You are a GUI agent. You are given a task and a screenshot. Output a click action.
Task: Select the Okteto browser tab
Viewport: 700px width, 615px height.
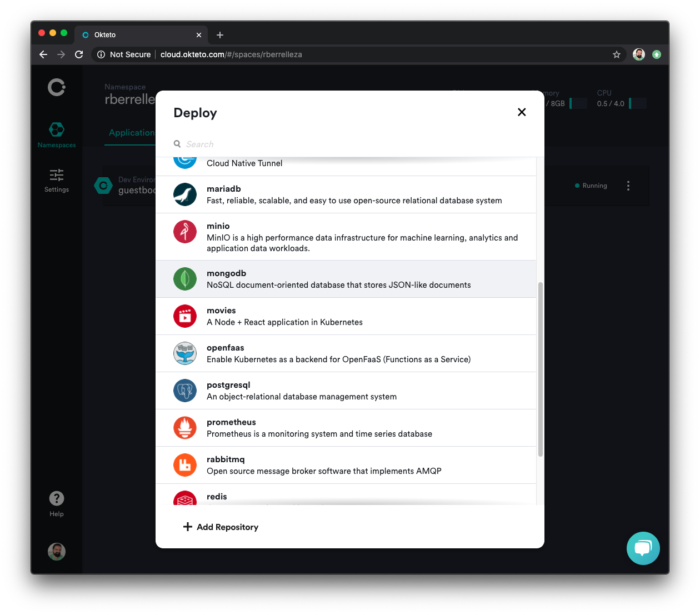[x=141, y=34]
